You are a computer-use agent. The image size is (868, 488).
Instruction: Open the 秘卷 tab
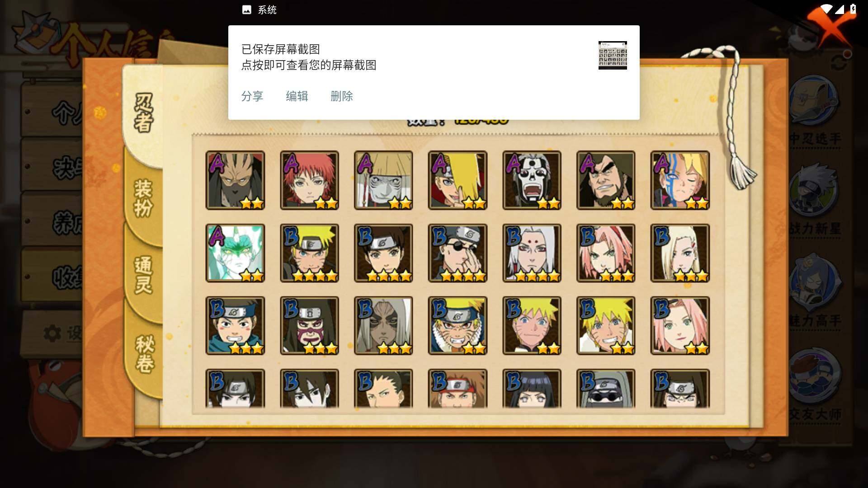[x=144, y=353]
